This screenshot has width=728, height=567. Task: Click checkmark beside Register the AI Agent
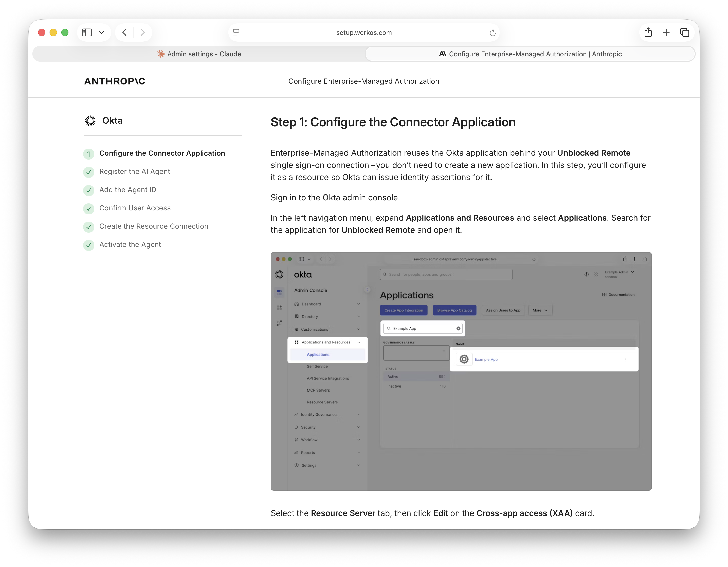(x=89, y=172)
